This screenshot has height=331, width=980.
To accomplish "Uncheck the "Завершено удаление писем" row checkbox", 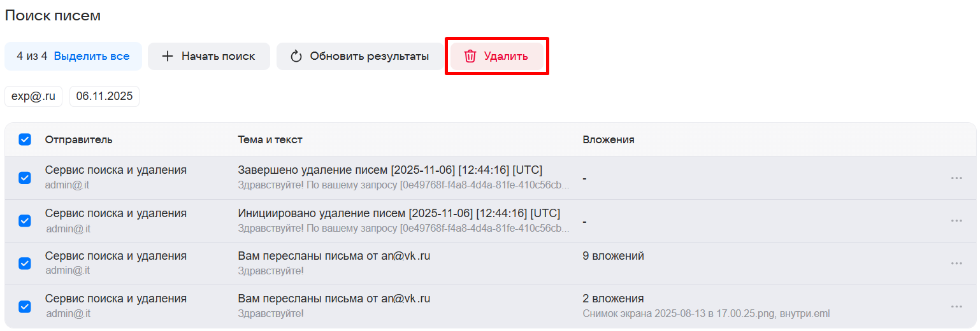I will 25,178.
